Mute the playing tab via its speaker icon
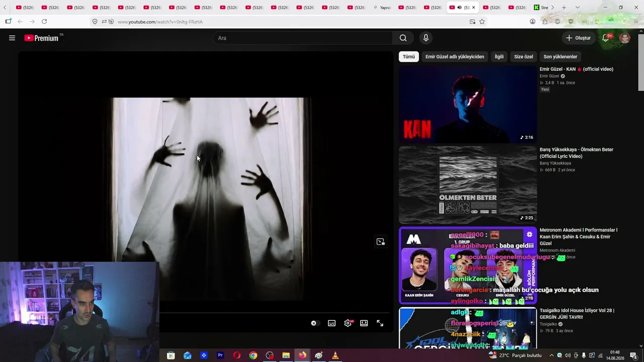The height and width of the screenshot is (362, 644). (459, 8)
